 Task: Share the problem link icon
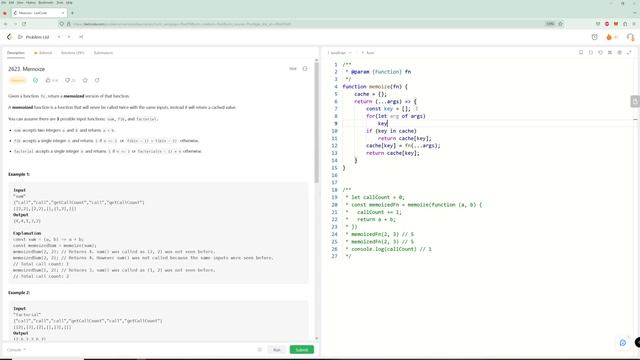pos(97,80)
